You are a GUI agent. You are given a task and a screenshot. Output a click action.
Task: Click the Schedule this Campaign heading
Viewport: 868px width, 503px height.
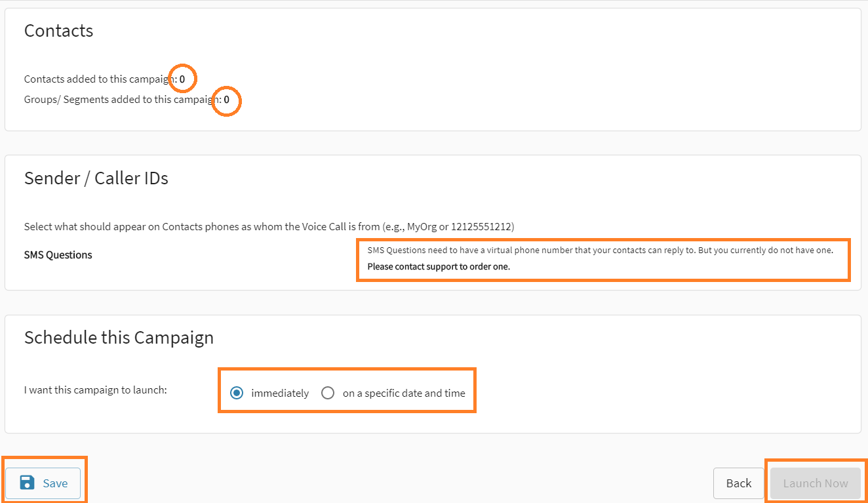point(119,337)
